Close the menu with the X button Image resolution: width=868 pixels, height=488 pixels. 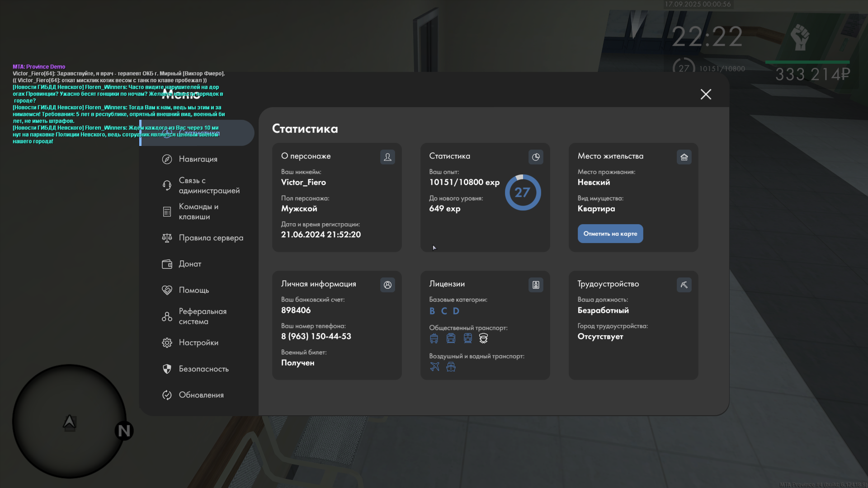pyautogui.click(x=706, y=94)
